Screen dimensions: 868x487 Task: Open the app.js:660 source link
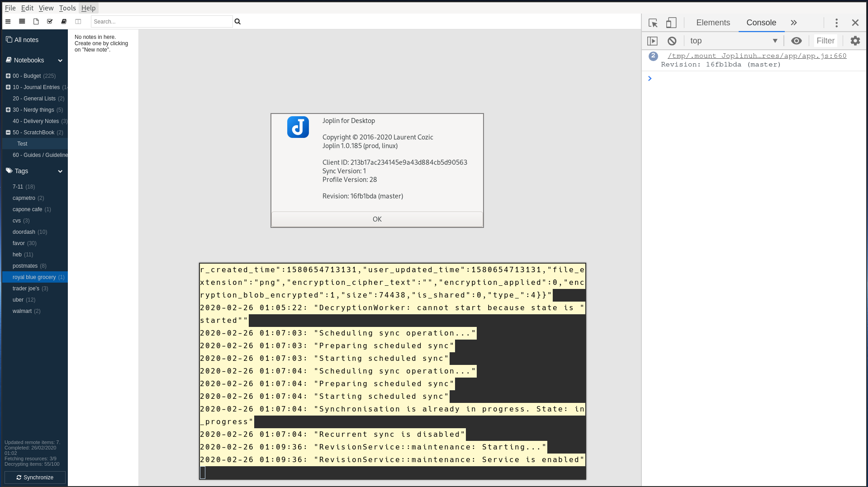[x=757, y=56]
